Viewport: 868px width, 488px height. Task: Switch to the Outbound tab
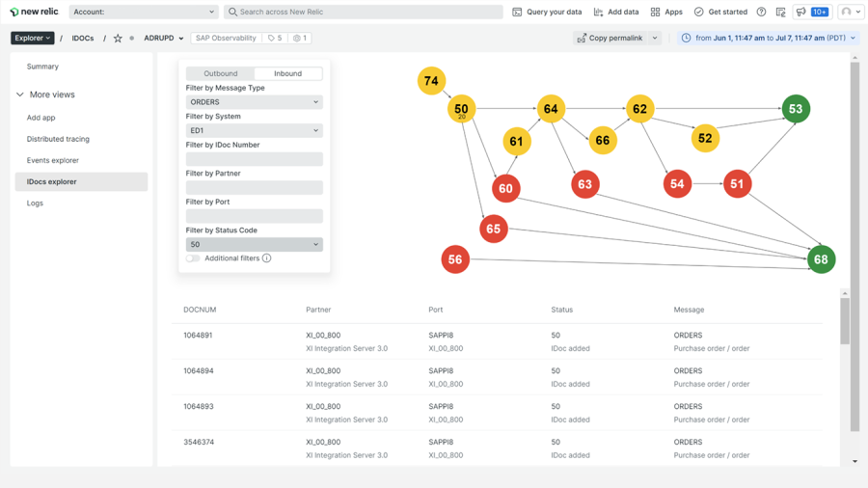[x=220, y=73]
